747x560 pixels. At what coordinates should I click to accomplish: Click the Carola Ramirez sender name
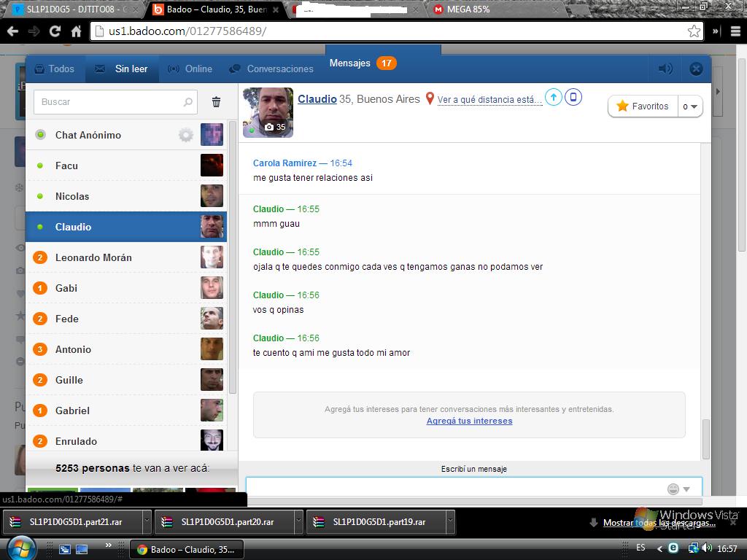(285, 163)
